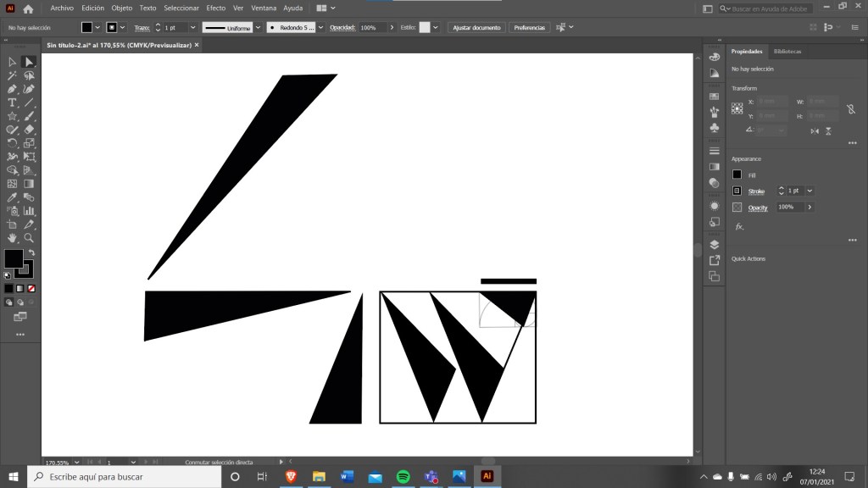This screenshot has width=868, height=488.
Task: Pick the Zoom tool
Action: click(x=29, y=238)
